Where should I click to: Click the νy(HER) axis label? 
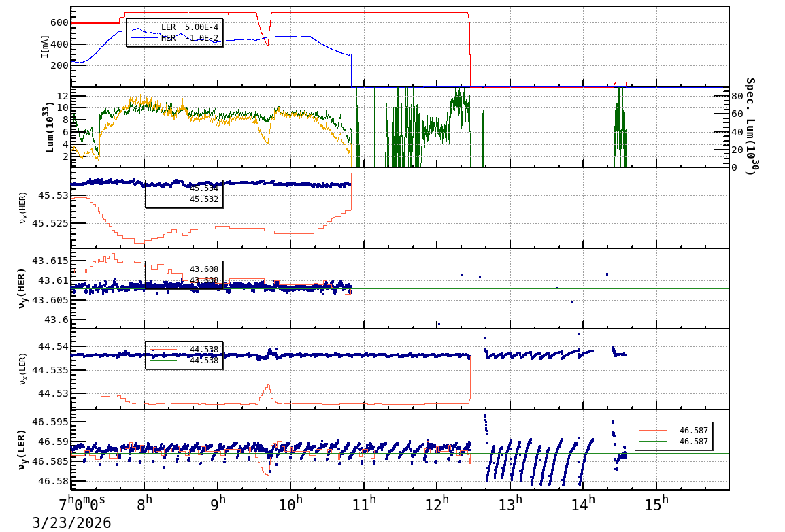(22, 288)
